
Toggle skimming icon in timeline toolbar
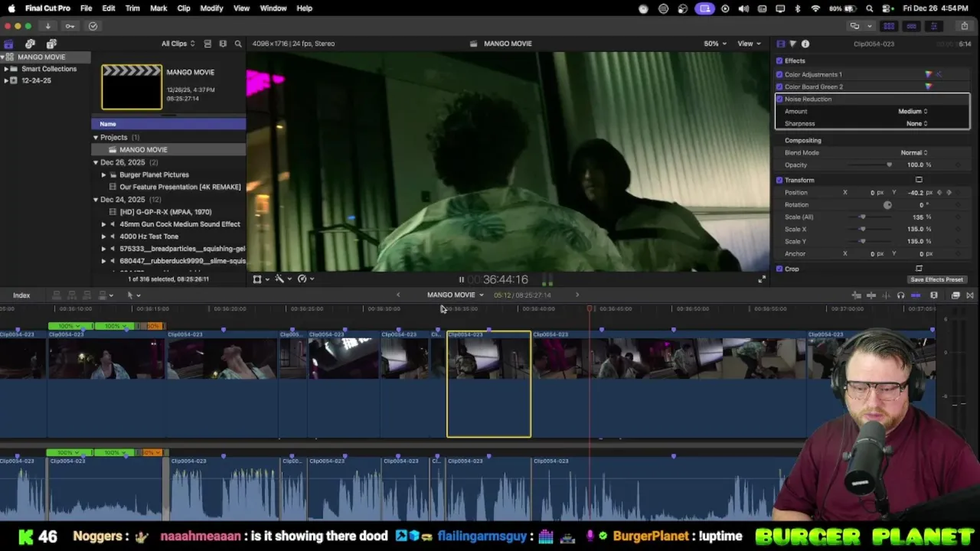tap(871, 295)
